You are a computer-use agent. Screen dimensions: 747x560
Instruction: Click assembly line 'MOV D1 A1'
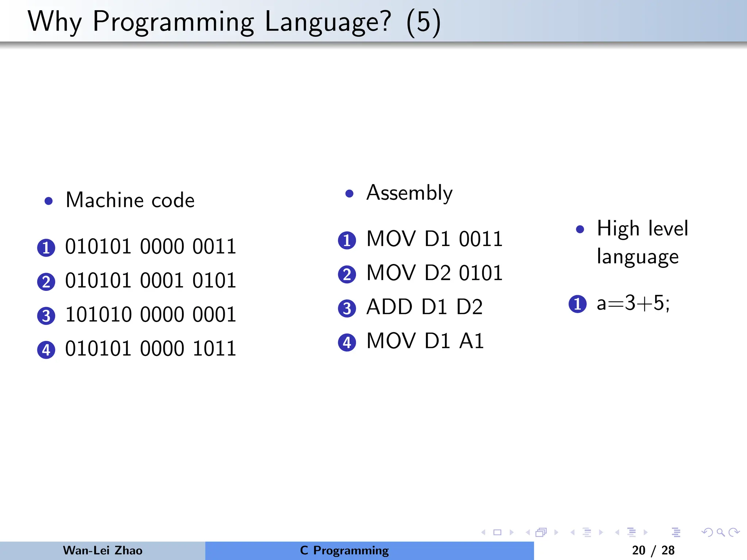425,341
